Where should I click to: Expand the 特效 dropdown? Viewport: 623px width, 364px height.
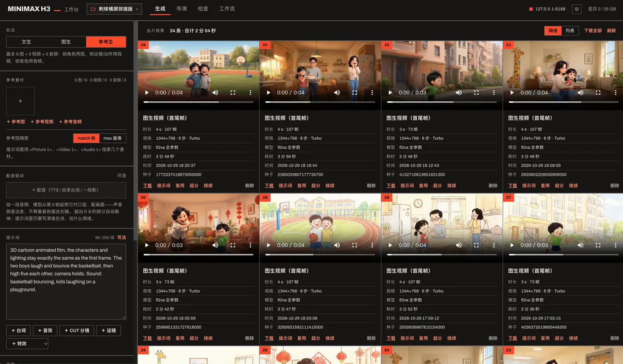[27, 344]
